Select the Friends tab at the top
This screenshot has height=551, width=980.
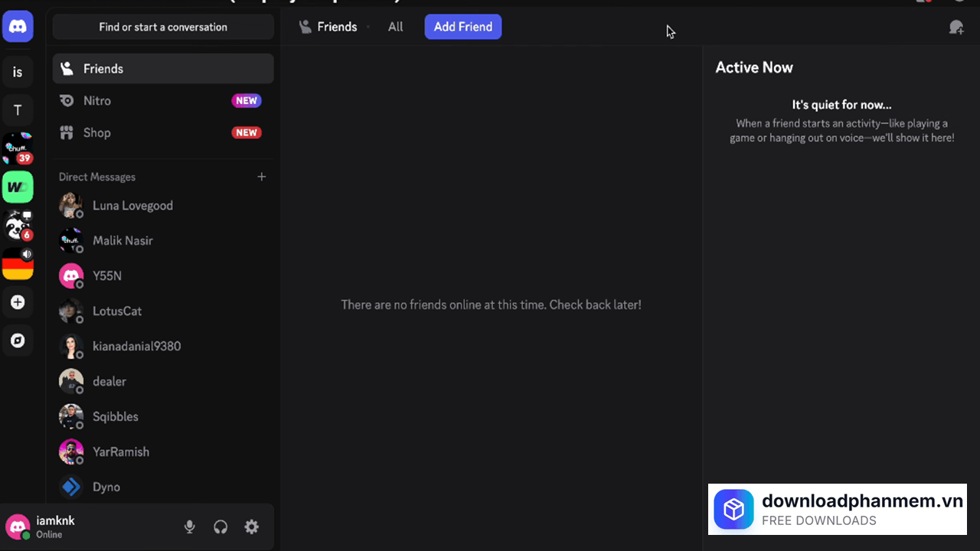[x=337, y=26]
